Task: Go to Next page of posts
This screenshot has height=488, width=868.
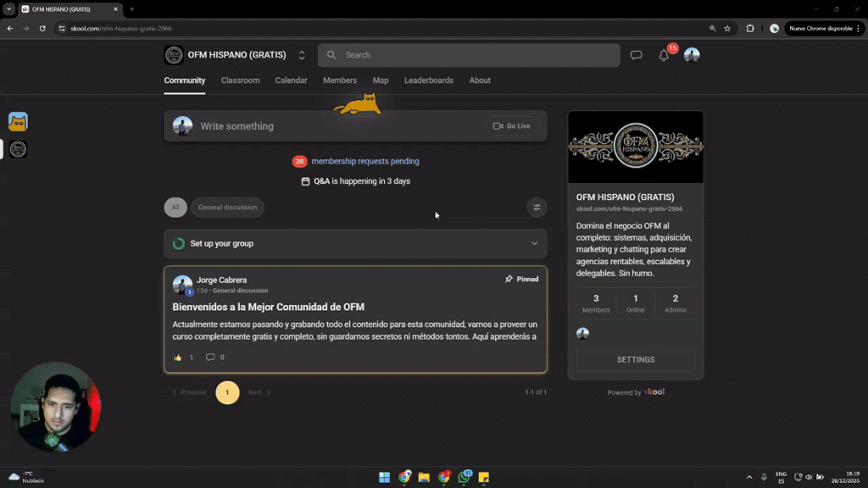Action: (259, 392)
